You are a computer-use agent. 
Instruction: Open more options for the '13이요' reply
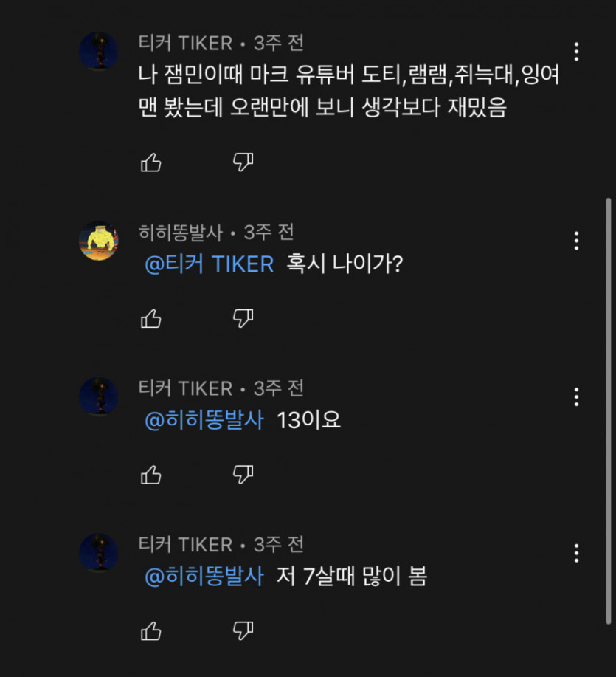576,396
